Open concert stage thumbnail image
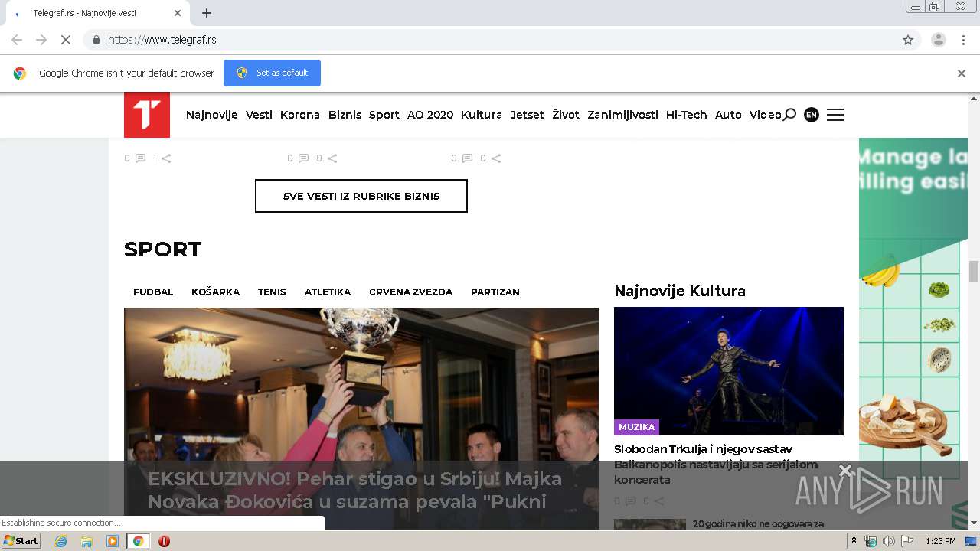 pyautogui.click(x=729, y=370)
